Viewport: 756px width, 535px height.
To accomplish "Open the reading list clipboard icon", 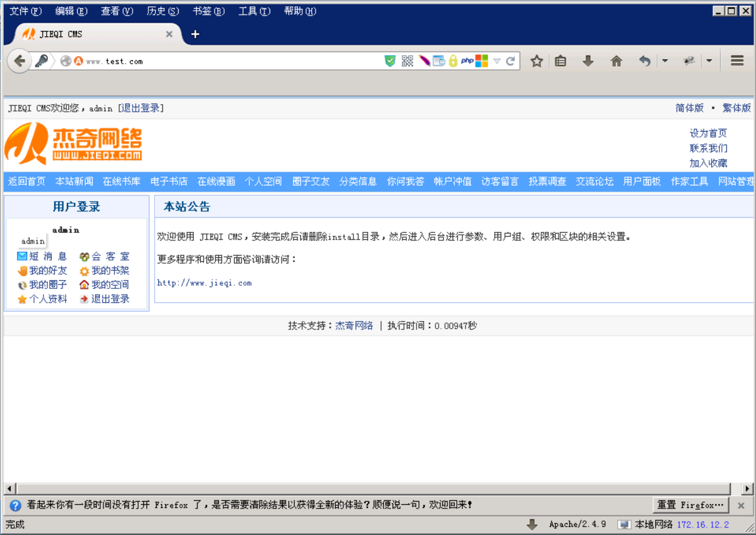I will tap(560, 61).
